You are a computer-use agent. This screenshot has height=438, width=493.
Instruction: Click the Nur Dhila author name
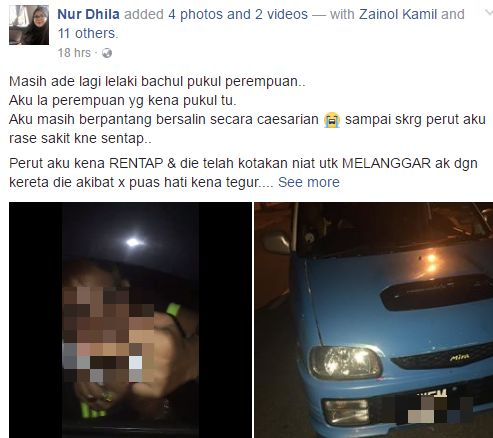point(88,14)
